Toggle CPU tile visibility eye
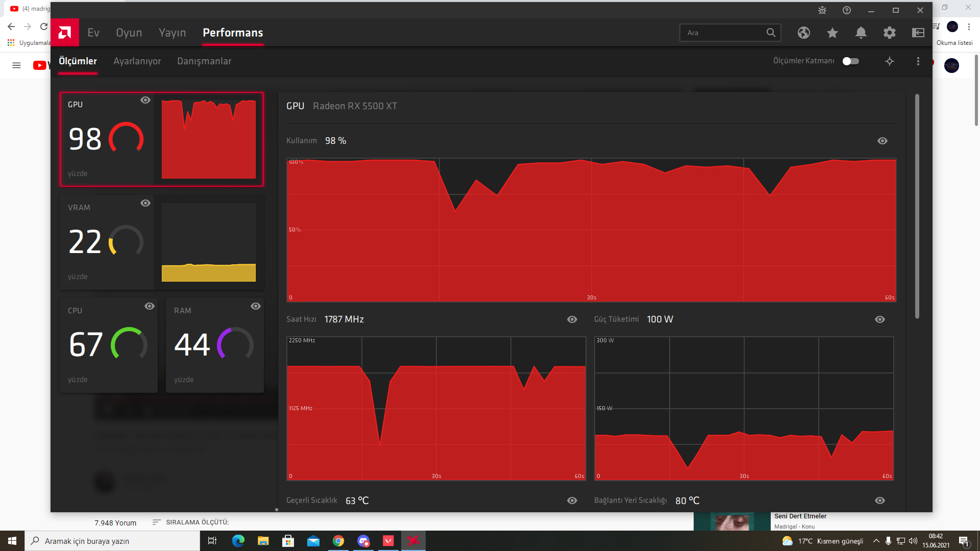 pos(150,306)
